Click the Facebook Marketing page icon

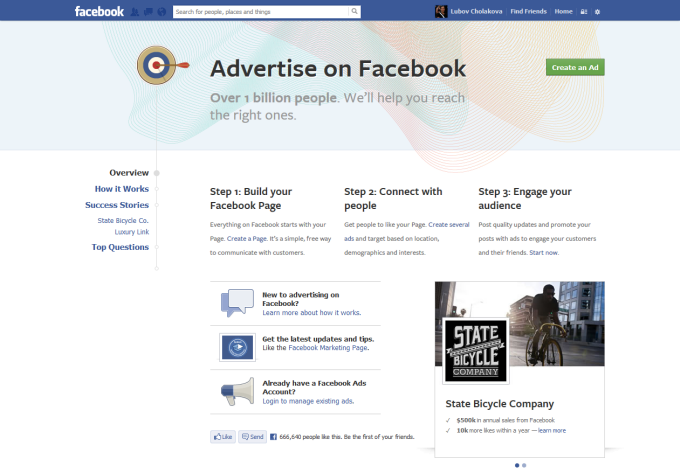click(237, 347)
